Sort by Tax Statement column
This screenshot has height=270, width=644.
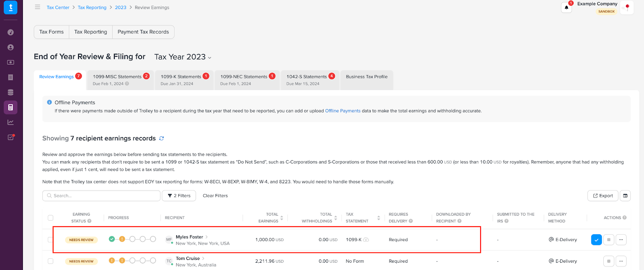click(378, 218)
